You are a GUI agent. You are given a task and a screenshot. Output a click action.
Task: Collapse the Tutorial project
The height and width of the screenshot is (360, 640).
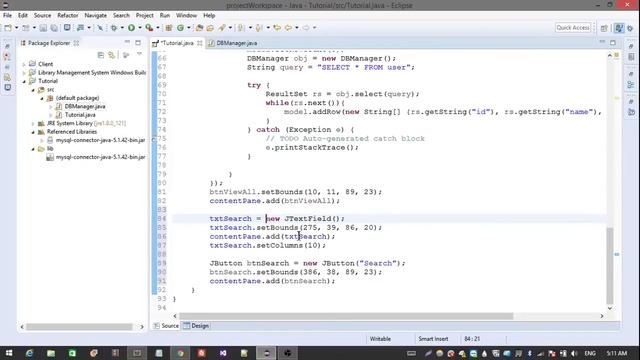[x=24, y=81]
